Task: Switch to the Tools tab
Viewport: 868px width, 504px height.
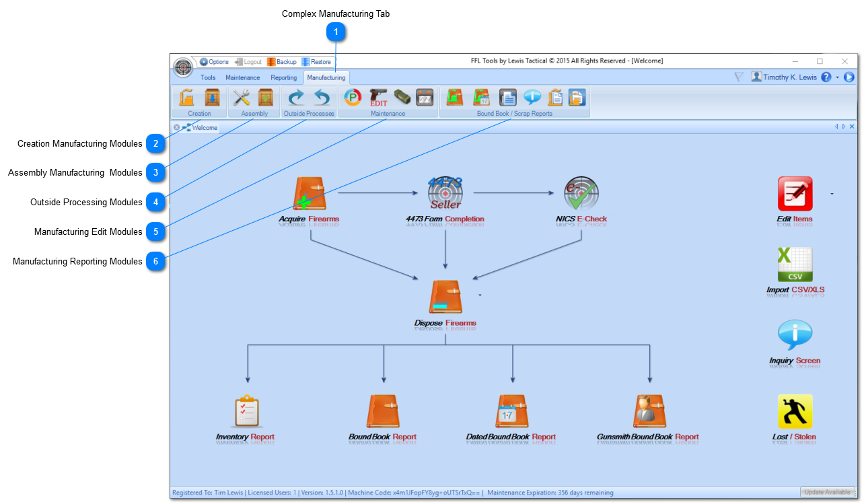Action: point(208,77)
